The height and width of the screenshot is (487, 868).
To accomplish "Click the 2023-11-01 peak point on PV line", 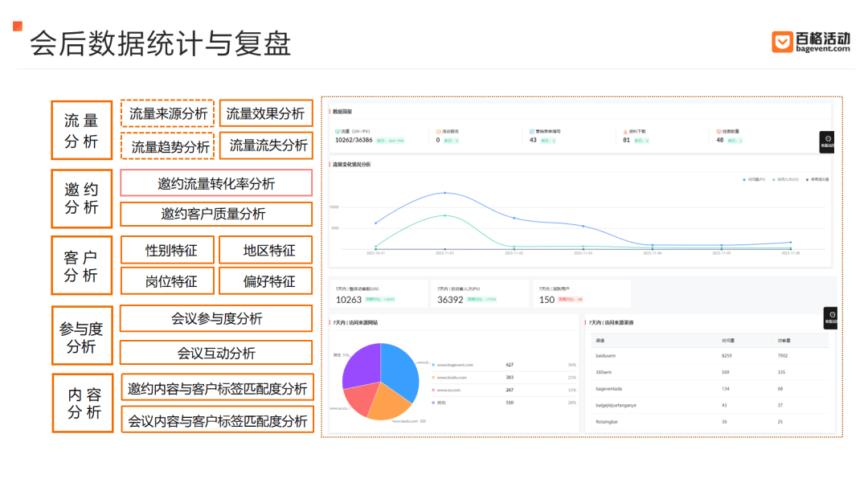I will (445, 193).
